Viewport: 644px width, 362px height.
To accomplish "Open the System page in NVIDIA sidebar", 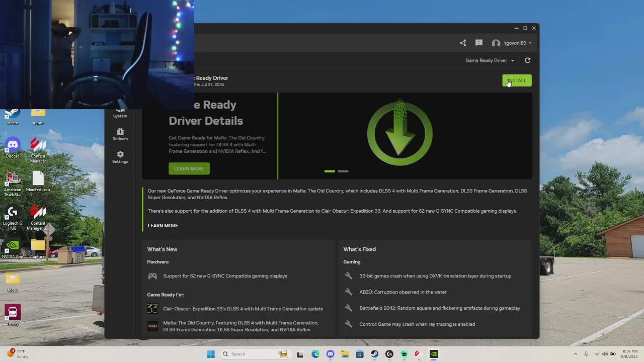I will [120, 113].
